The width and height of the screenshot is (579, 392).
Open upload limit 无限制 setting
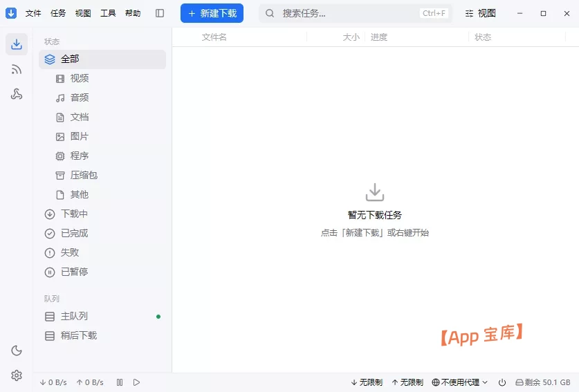pos(407,382)
